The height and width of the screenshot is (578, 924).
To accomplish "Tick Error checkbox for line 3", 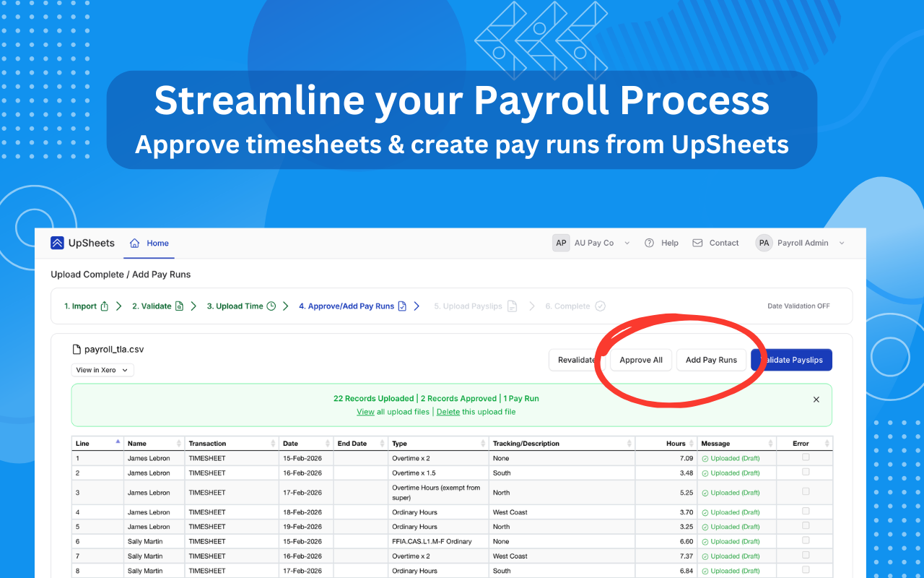I will click(x=806, y=491).
